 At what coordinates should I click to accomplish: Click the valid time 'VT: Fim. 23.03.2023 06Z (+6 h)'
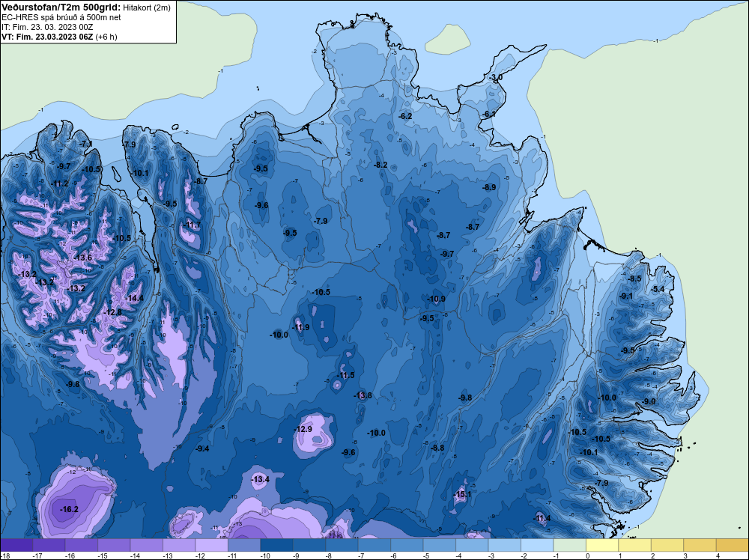59,37
